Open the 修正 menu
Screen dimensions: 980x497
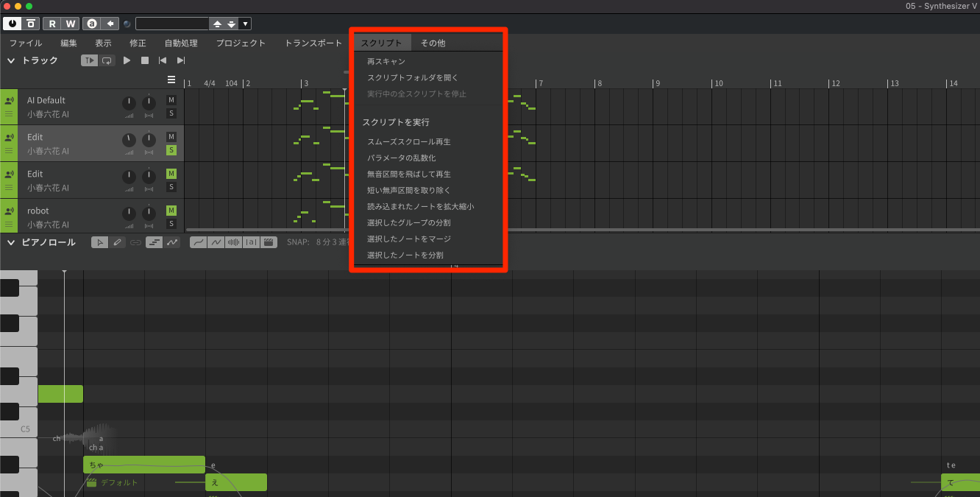click(138, 43)
